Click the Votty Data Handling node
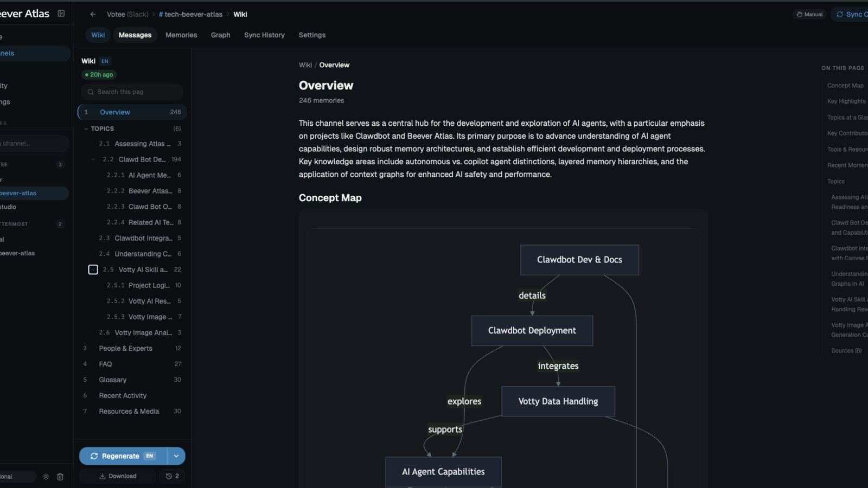Viewport: 868px width, 488px height. [558, 401]
